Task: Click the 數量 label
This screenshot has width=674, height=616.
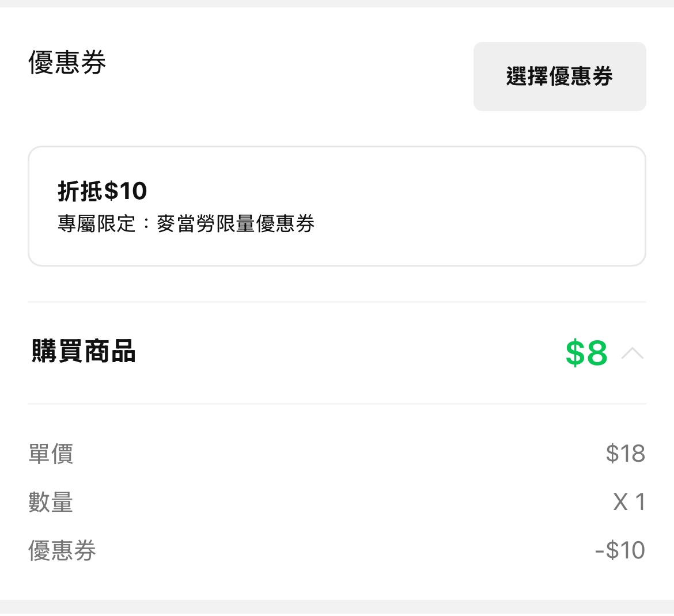Action: pos(51,502)
